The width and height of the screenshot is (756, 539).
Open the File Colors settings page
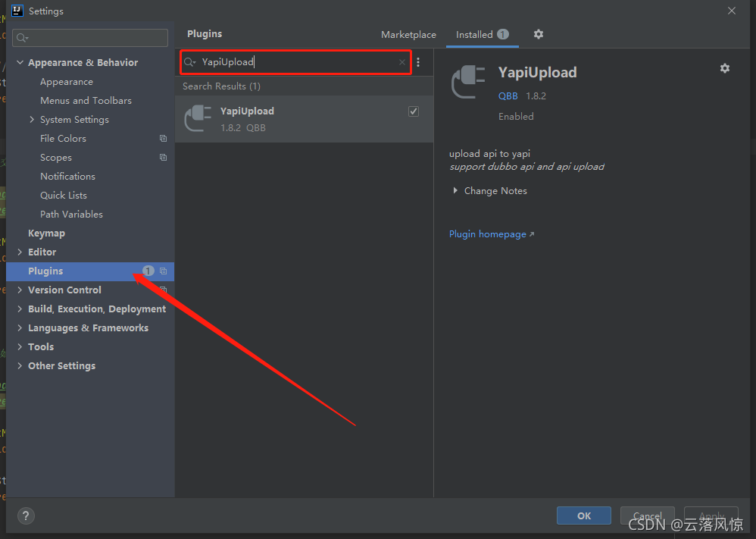[63, 139]
